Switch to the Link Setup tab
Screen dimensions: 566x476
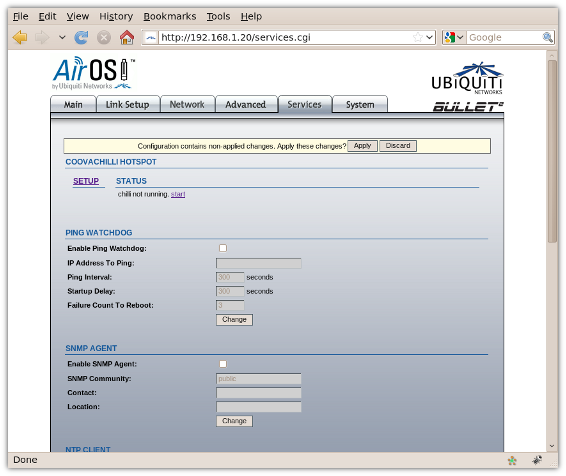click(127, 105)
